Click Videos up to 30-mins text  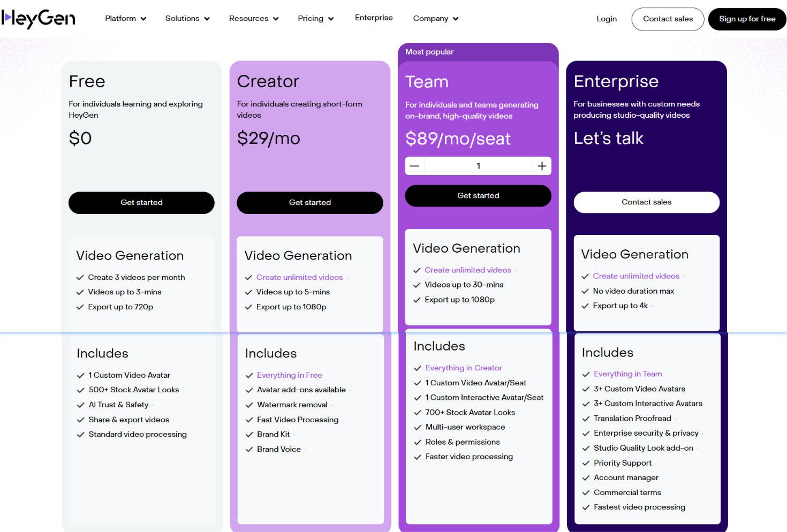[464, 285]
